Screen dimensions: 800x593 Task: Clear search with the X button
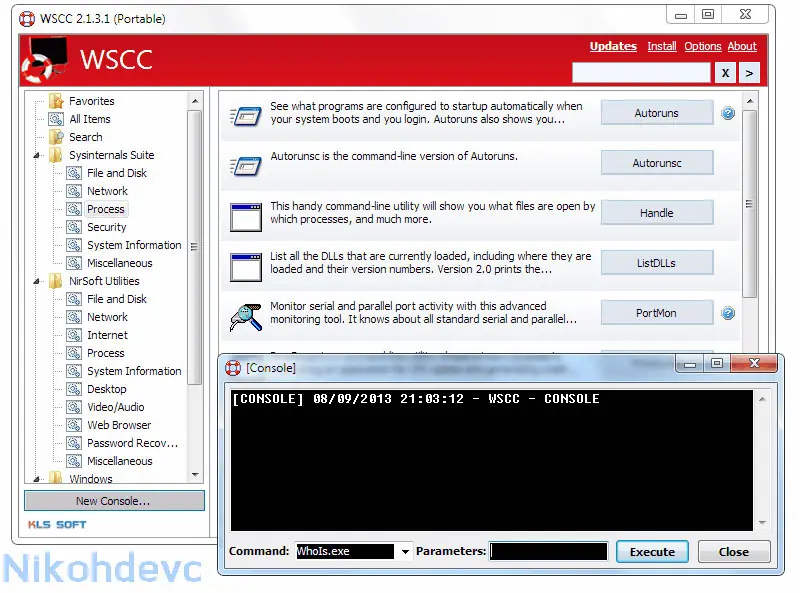pyautogui.click(x=725, y=73)
